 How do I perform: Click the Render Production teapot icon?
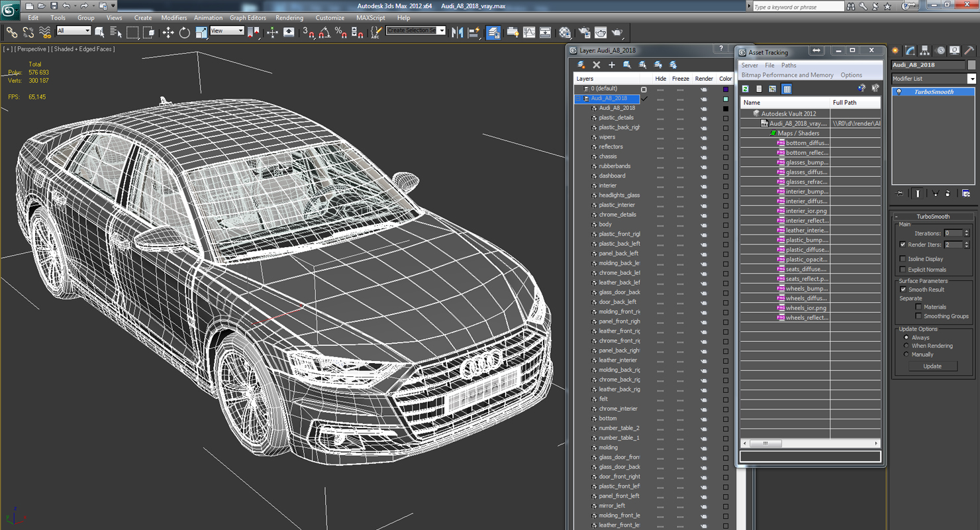tap(617, 32)
